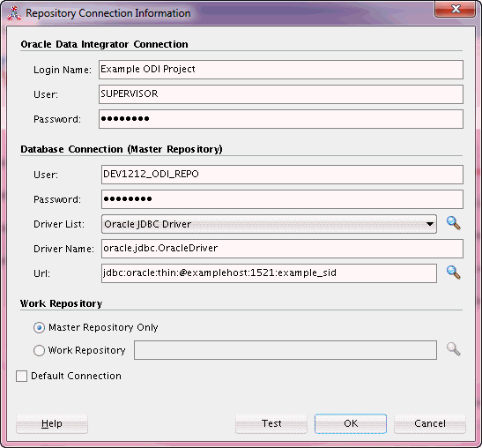Click the Cancel button

(430, 423)
